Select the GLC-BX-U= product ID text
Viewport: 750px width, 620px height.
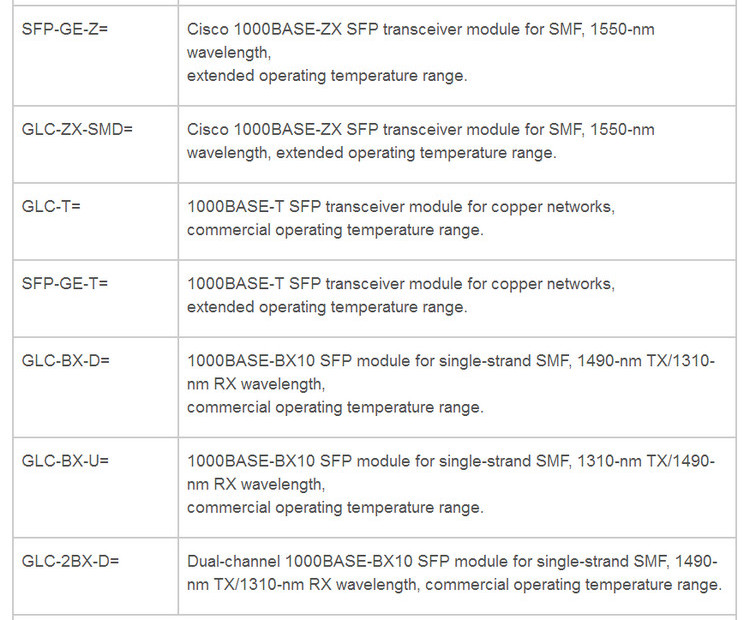tap(66, 461)
